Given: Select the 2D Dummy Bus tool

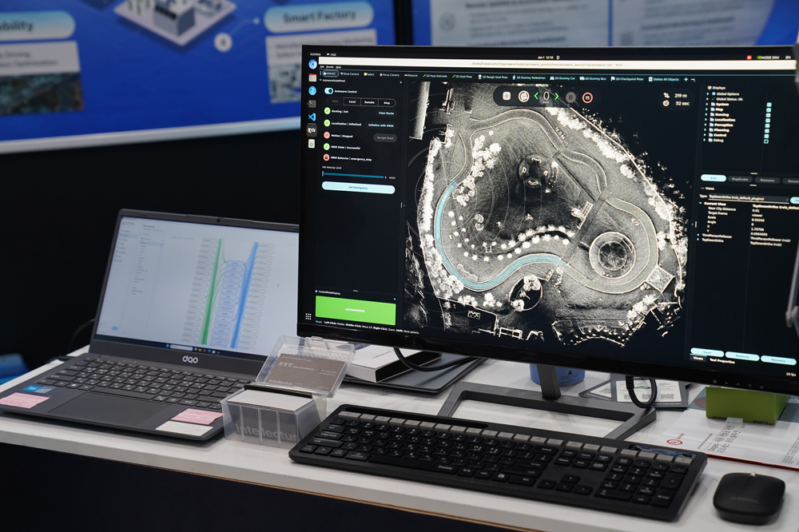Looking at the screenshot, I should (x=593, y=78).
